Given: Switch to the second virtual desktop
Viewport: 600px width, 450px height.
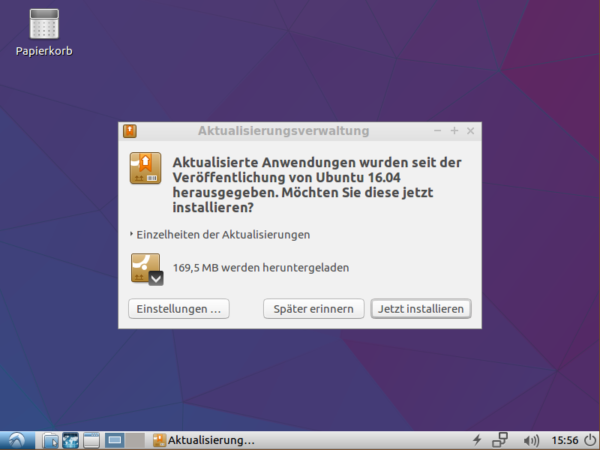Looking at the screenshot, I should 135,440.
